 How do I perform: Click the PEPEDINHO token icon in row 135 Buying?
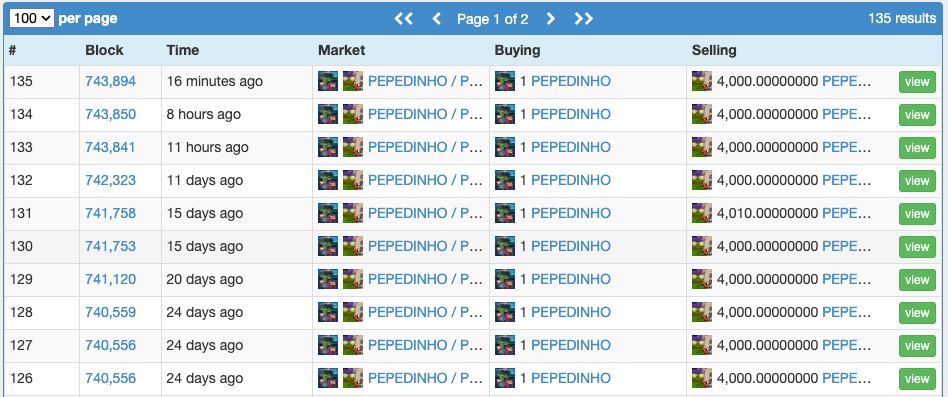point(505,81)
